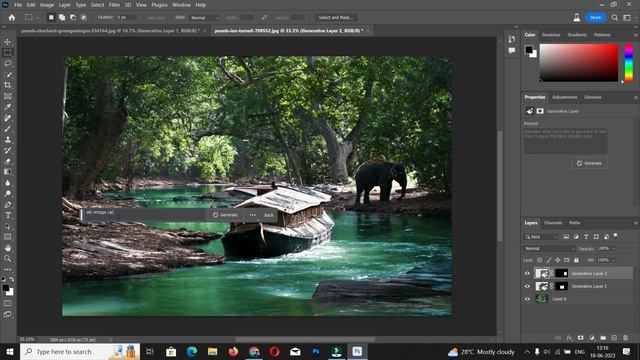Enable Add to selection mode
640x360 pixels.
pos(62,18)
